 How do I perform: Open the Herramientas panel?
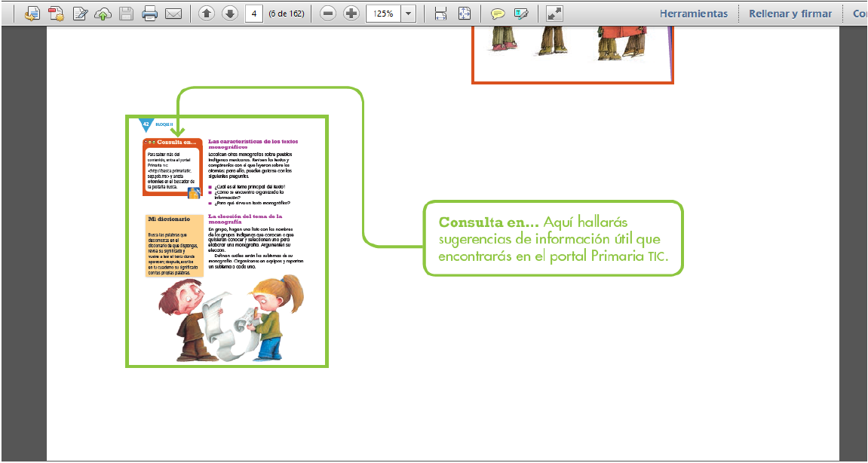694,14
